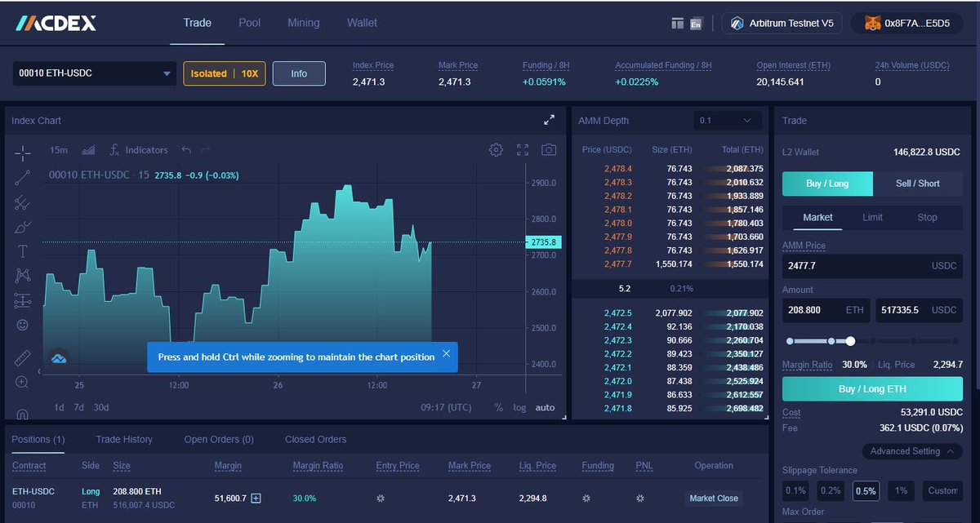
Task: Switch page layout with layout icon
Action: pos(677,24)
